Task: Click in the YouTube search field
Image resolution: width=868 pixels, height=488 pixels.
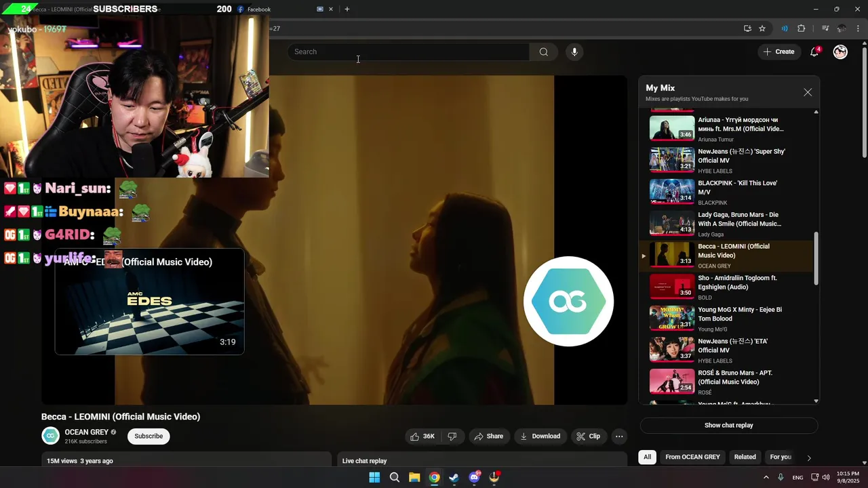Action: pos(408,52)
